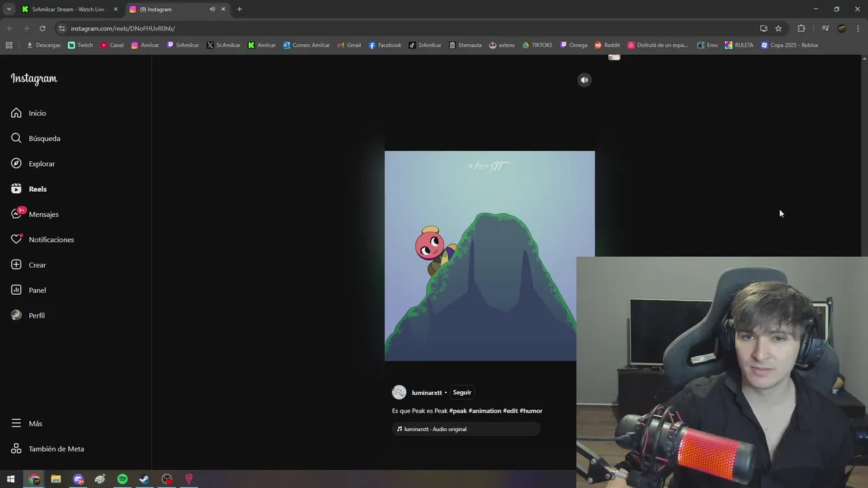Open luminarxtt profile avatar

399,392
